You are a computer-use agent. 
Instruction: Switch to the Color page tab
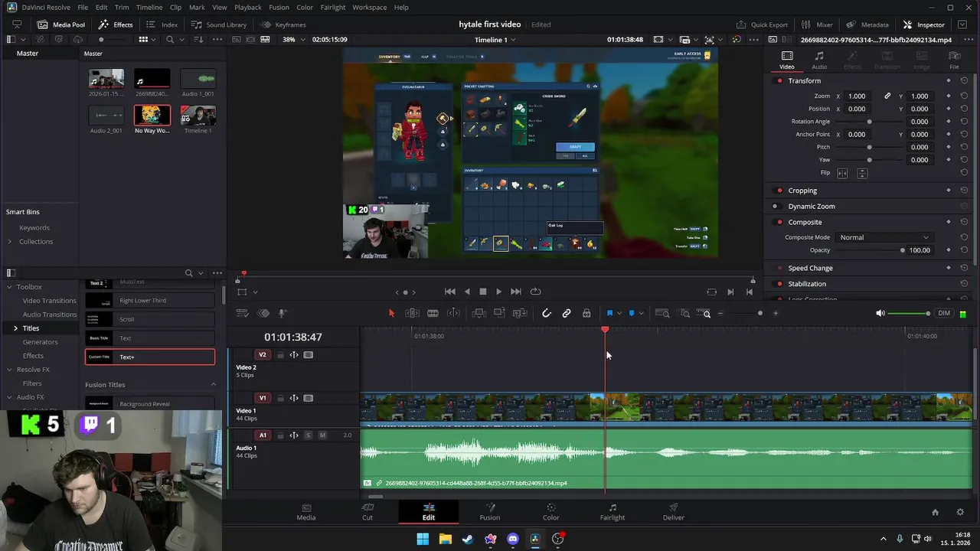click(550, 512)
